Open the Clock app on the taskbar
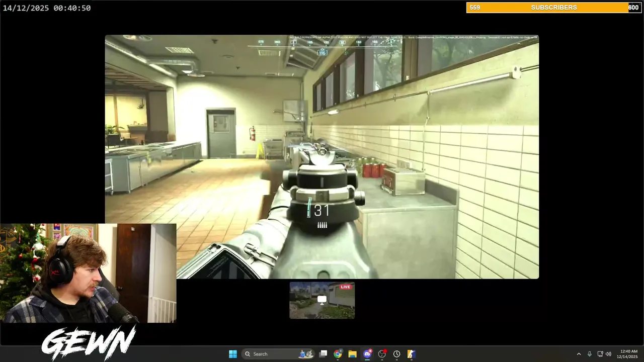Screen dimensions: 644x362 [397, 354]
